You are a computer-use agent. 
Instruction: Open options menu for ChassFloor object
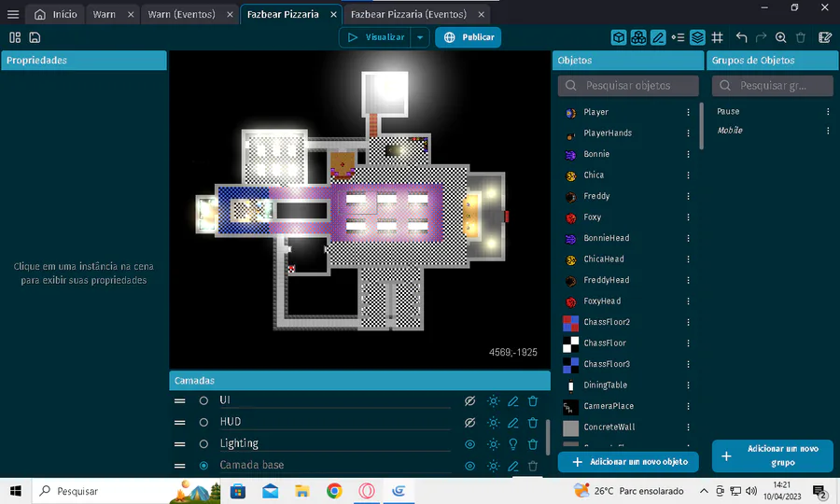pyautogui.click(x=689, y=343)
